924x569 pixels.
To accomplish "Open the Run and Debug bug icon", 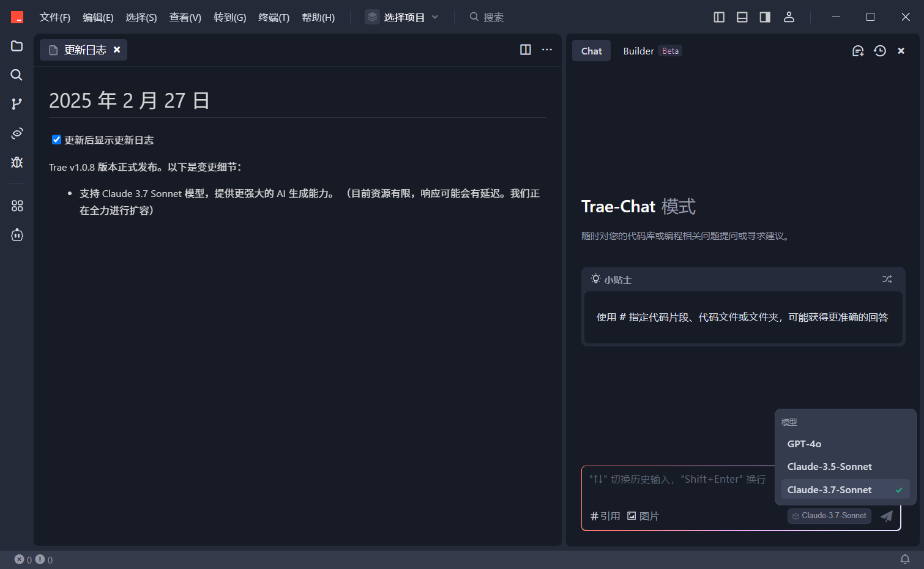I will click(x=17, y=162).
